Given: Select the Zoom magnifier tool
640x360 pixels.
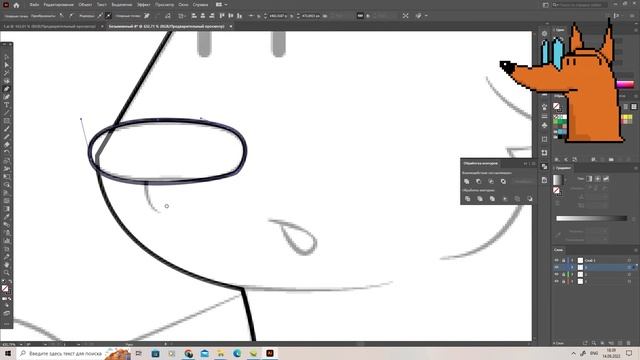Looking at the screenshot, I should (7, 273).
